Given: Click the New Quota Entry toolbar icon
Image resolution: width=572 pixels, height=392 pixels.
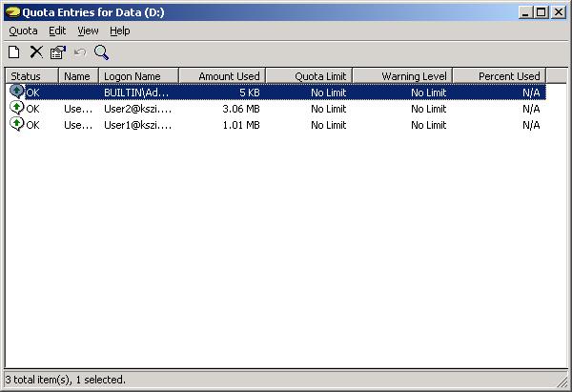Looking at the screenshot, I should tap(14, 52).
